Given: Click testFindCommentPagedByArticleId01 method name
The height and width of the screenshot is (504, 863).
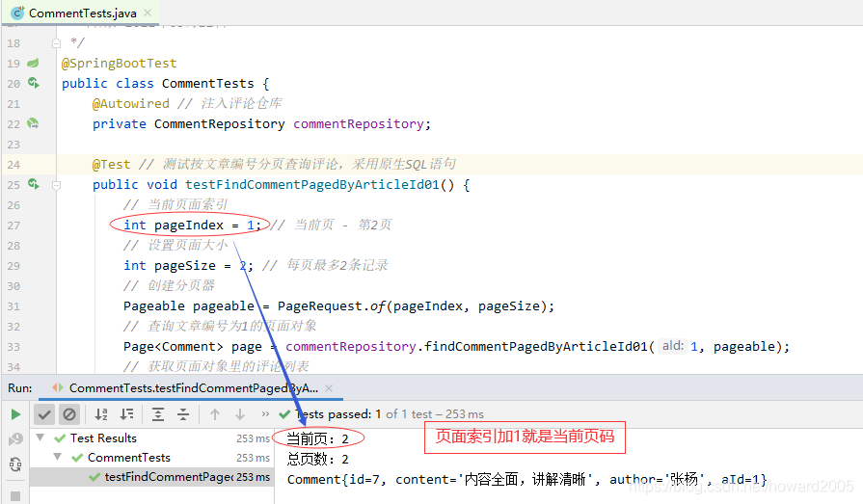Looking at the screenshot, I should click(x=312, y=185).
